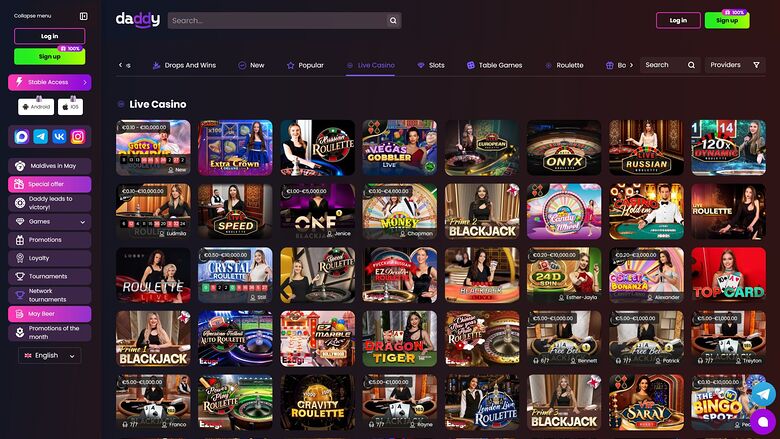This screenshot has width=780, height=439.
Task: Open the Prime 1 Blackjack game
Action: (x=153, y=339)
